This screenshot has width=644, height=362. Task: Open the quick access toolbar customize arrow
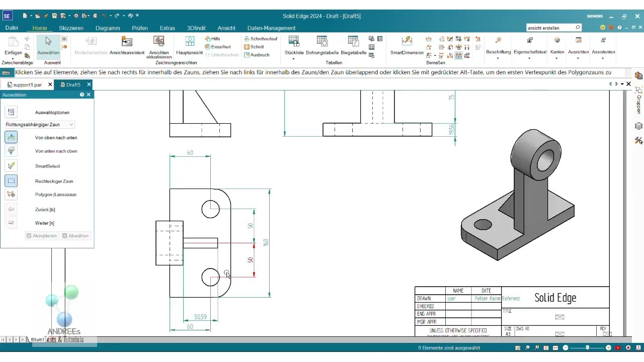(137, 16)
